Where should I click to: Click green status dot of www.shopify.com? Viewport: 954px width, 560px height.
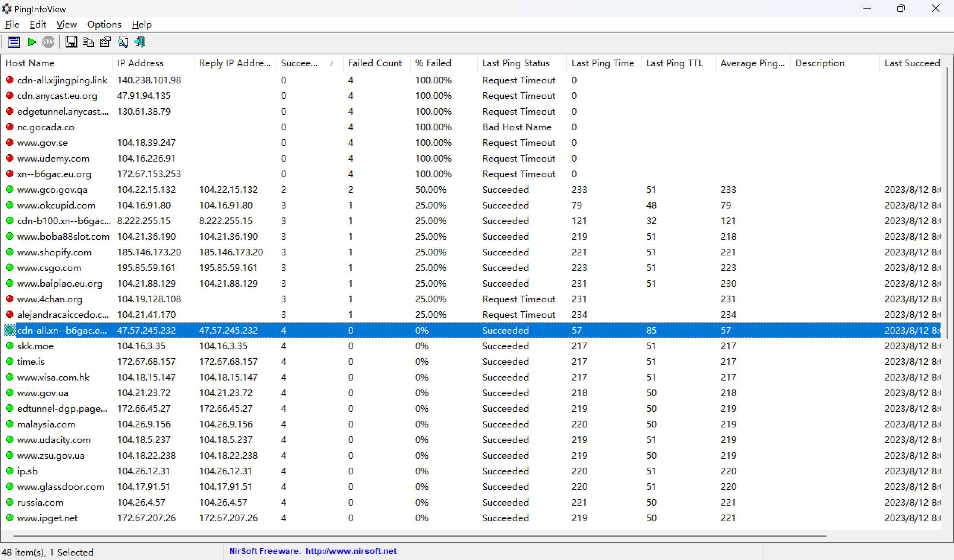point(10,252)
